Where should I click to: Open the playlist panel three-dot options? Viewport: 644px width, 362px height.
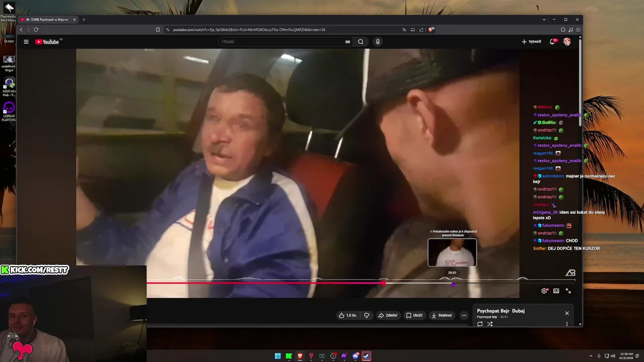click(567, 324)
